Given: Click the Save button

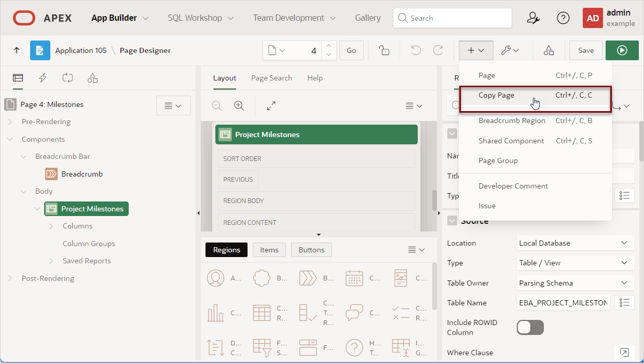Looking at the screenshot, I should 586,50.
